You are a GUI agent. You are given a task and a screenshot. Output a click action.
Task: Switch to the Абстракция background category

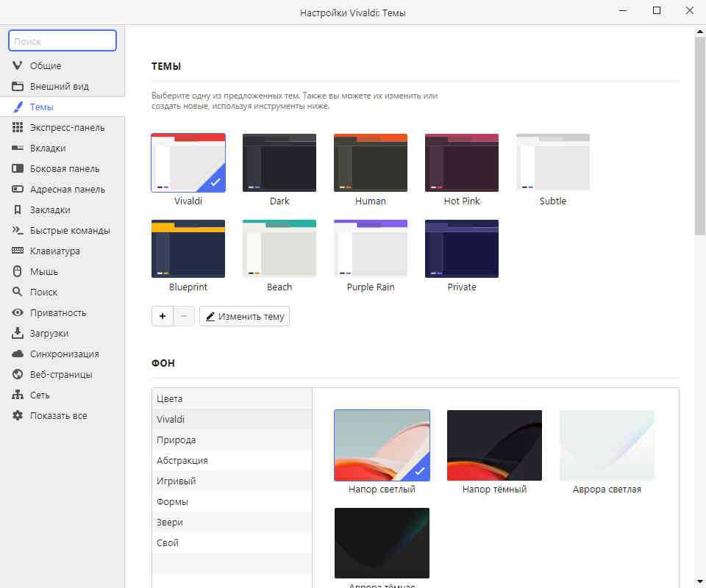click(x=182, y=460)
